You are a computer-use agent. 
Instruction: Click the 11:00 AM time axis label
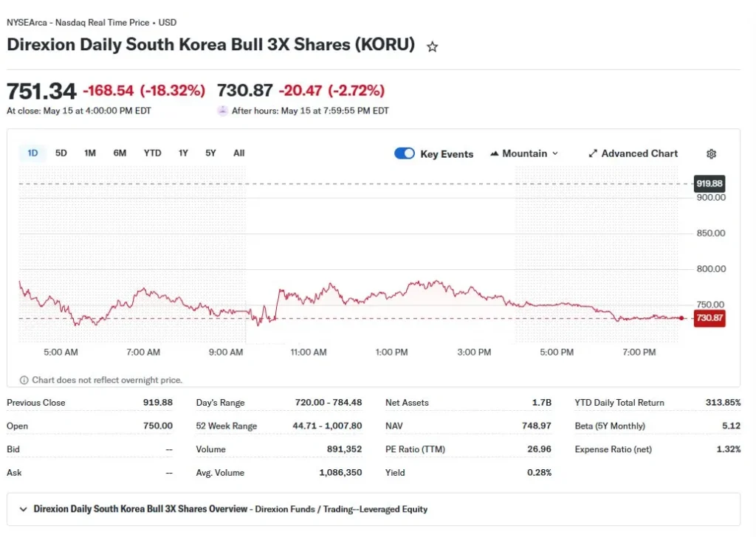pos(309,352)
